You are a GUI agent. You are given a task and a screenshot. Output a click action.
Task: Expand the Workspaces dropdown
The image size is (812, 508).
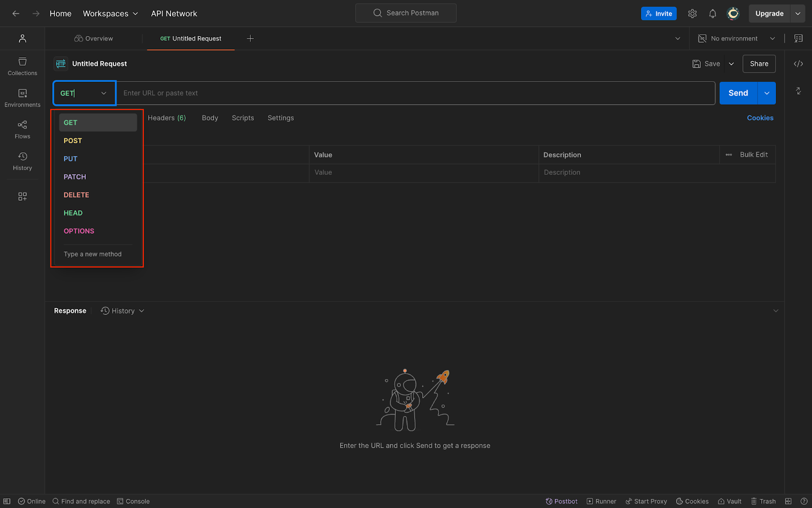coord(111,14)
